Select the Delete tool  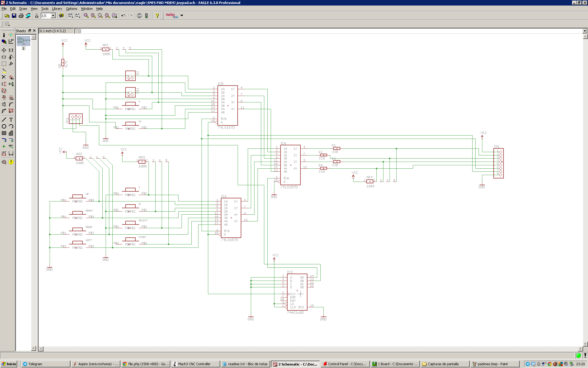(x=4, y=77)
